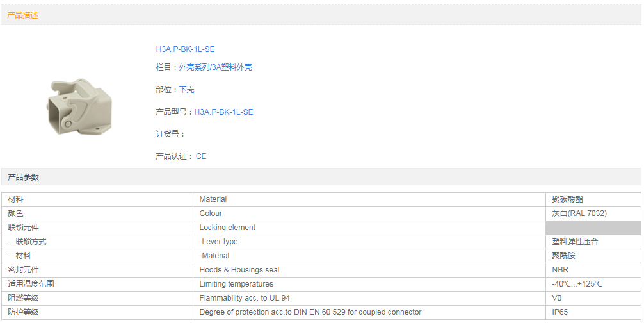This screenshot has width=644, height=325.
Task: Click the 防护等级 row label
Action: point(23,312)
